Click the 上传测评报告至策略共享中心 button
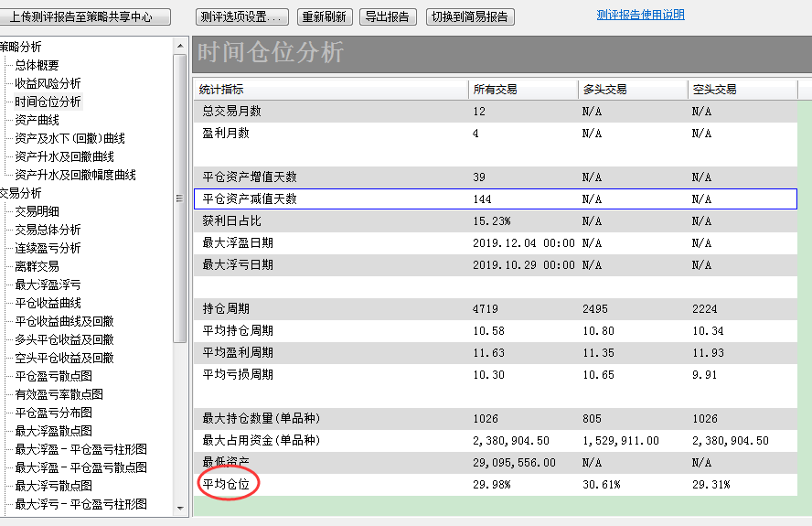This screenshot has width=812, height=526. (85, 16)
